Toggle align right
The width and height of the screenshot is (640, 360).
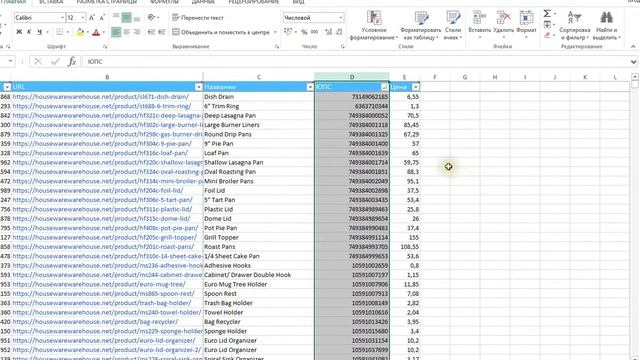[136, 32]
